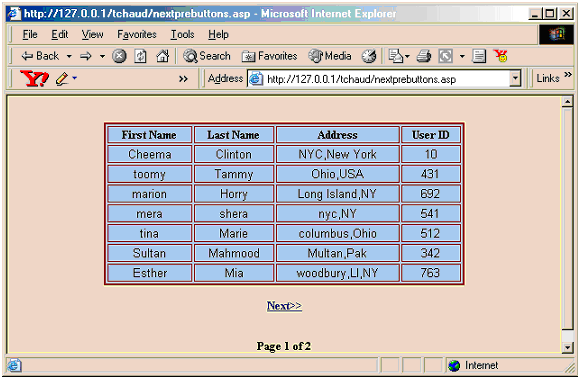This screenshot has height=379, width=581.
Task: Click the scrollbar down arrow
Action: pyautogui.click(x=567, y=347)
